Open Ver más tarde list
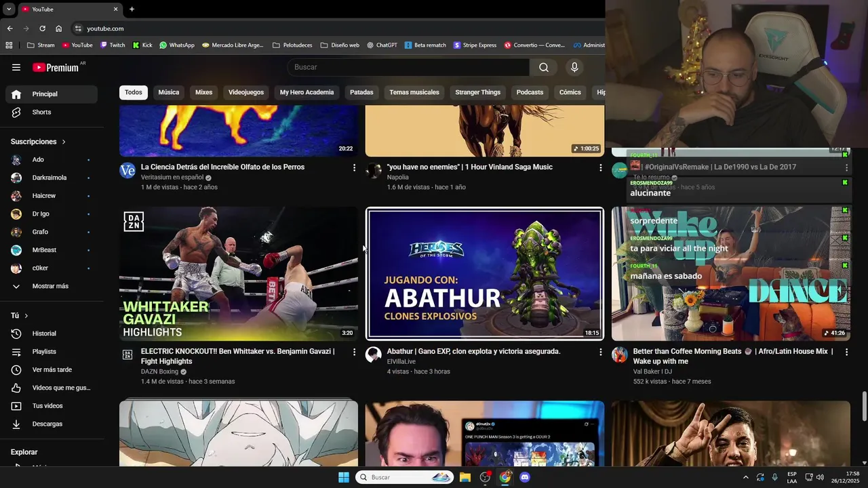Image resolution: width=868 pixels, height=488 pixels. (x=52, y=370)
